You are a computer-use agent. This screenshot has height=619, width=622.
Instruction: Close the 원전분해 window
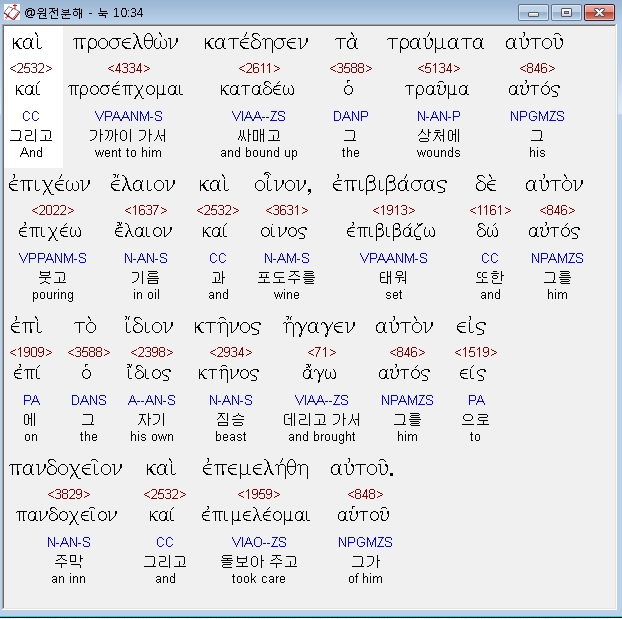pos(599,13)
